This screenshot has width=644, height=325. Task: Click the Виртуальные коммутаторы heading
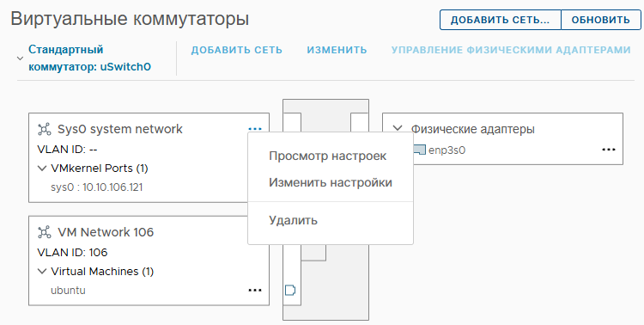click(x=130, y=19)
